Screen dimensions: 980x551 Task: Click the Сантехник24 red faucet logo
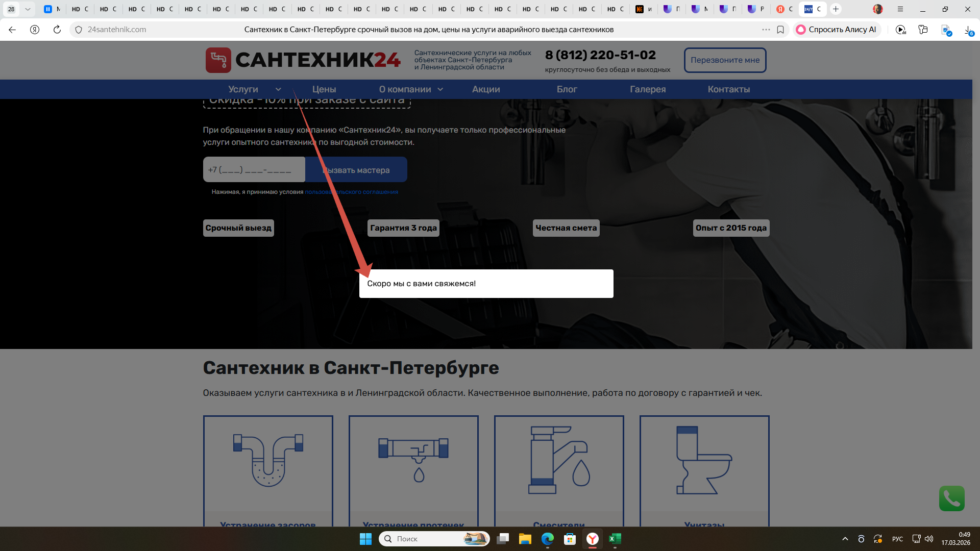point(218,60)
